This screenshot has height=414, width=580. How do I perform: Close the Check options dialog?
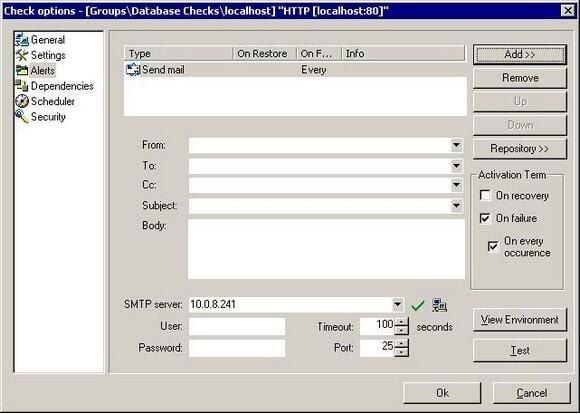[x=568, y=10]
